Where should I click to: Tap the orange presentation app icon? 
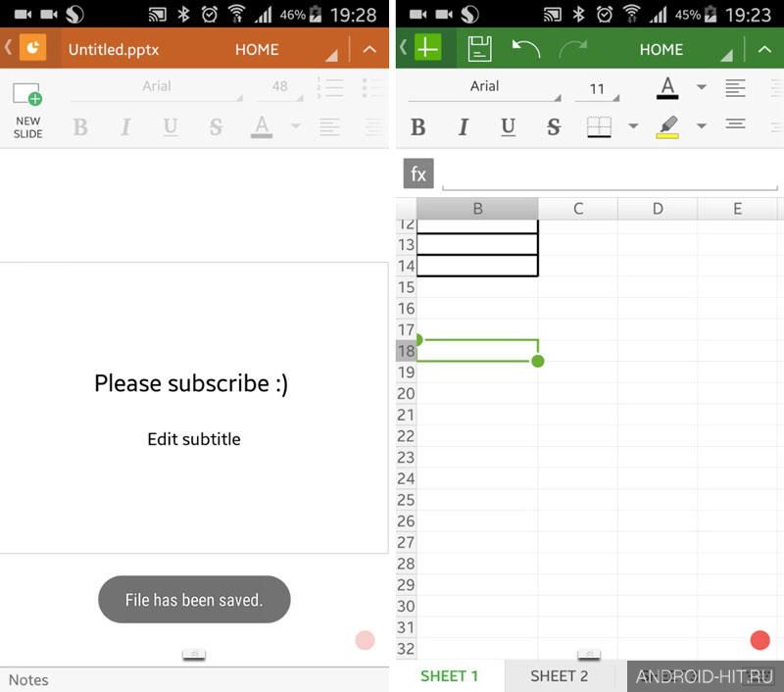coord(33,48)
